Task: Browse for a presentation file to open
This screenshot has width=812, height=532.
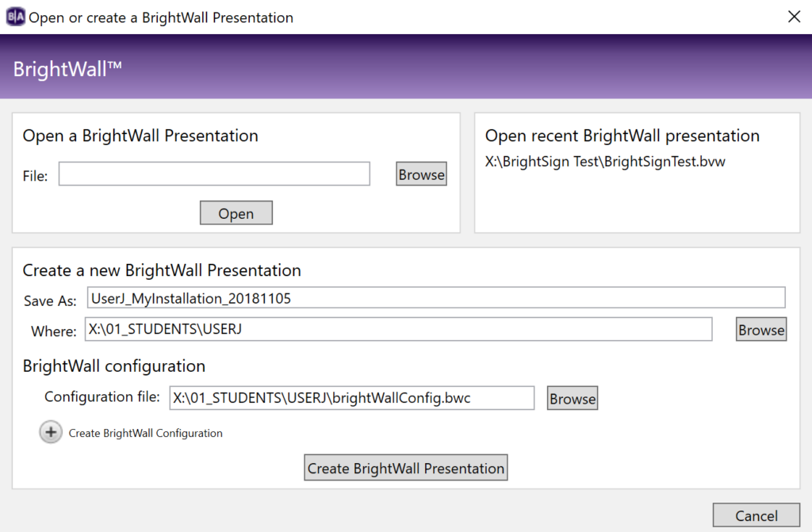Action: pos(421,174)
